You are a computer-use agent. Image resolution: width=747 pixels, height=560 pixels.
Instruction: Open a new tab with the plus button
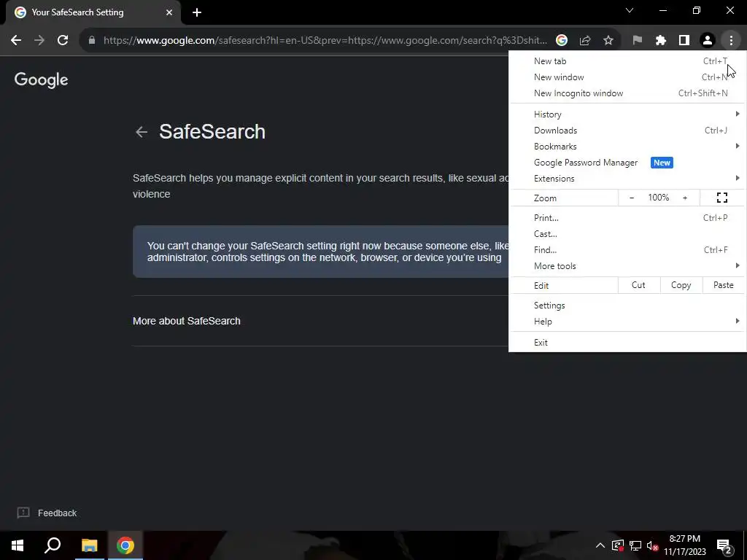tap(197, 12)
